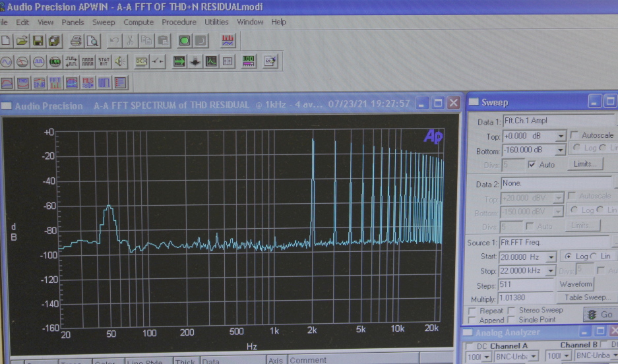The image size is (618, 364).
Task: Open Channel A impedance dropdown
Action: (487, 357)
